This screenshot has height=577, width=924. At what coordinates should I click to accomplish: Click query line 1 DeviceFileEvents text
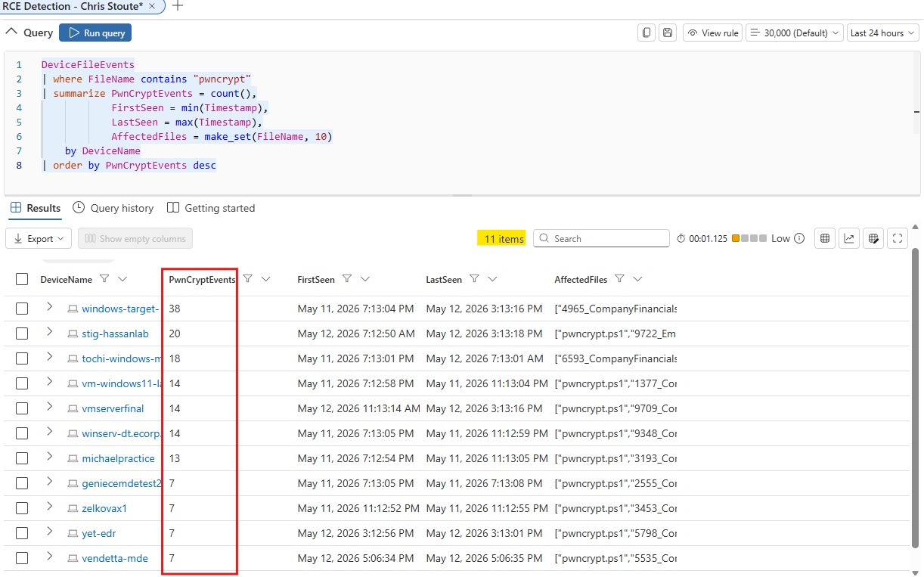(x=88, y=64)
